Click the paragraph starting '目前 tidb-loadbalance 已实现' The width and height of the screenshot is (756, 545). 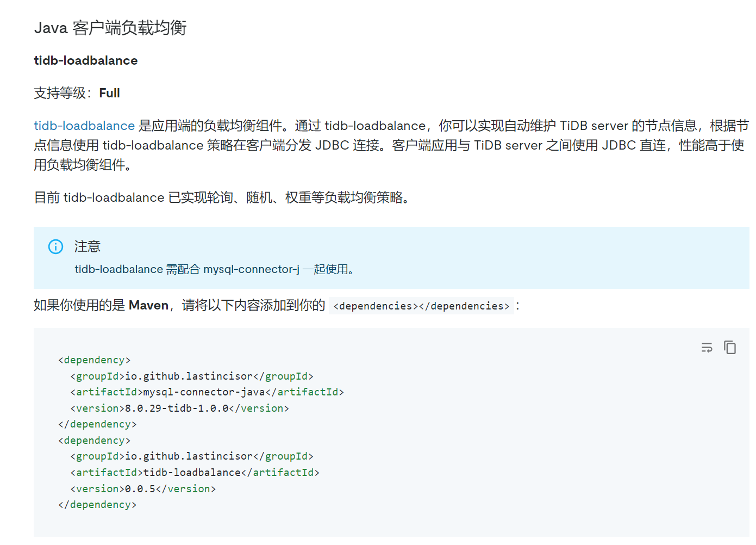223,197
